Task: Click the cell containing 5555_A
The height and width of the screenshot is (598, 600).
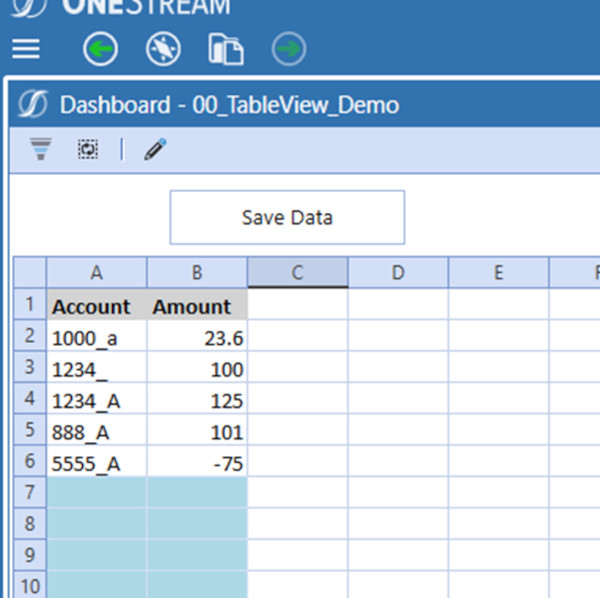Action: (x=97, y=463)
